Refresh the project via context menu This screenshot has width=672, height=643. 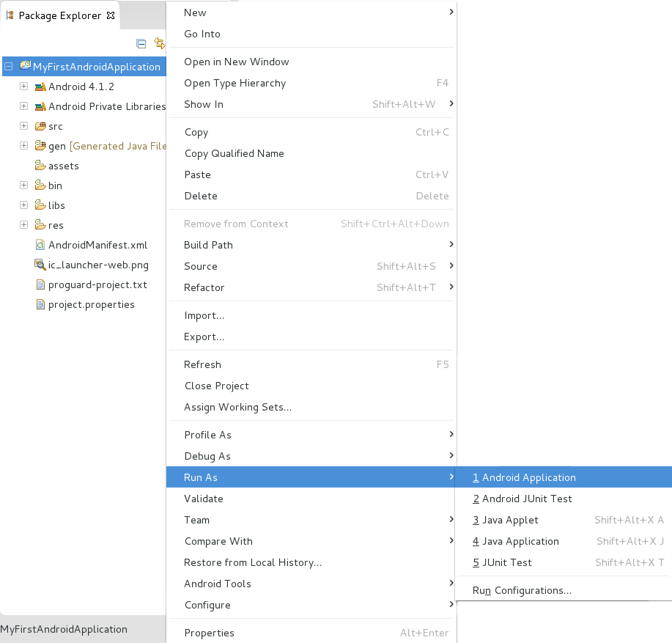click(x=311, y=364)
